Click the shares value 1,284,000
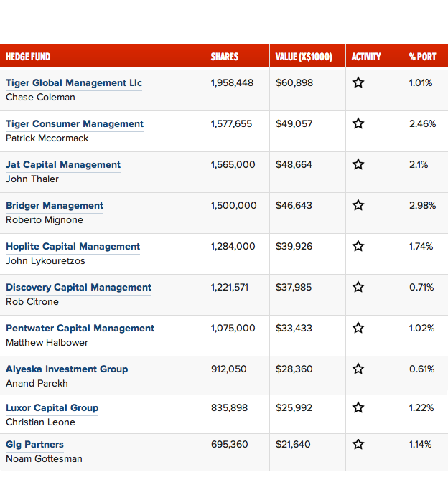This screenshot has height=477, width=448. (x=233, y=246)
